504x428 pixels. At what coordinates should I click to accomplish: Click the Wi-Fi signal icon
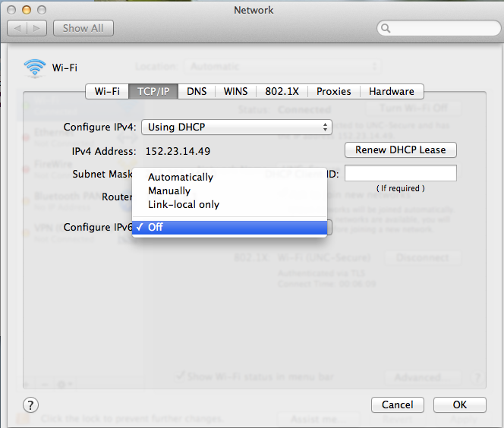34,68
